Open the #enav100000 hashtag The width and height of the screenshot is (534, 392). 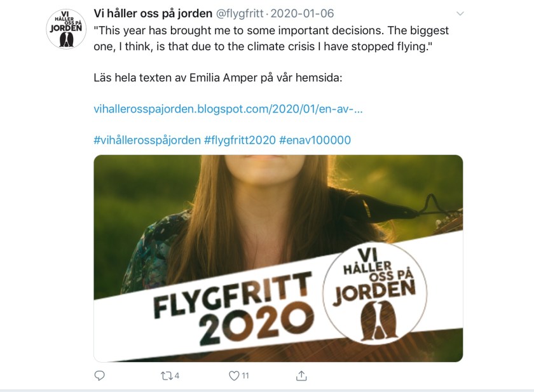(315, 140)
